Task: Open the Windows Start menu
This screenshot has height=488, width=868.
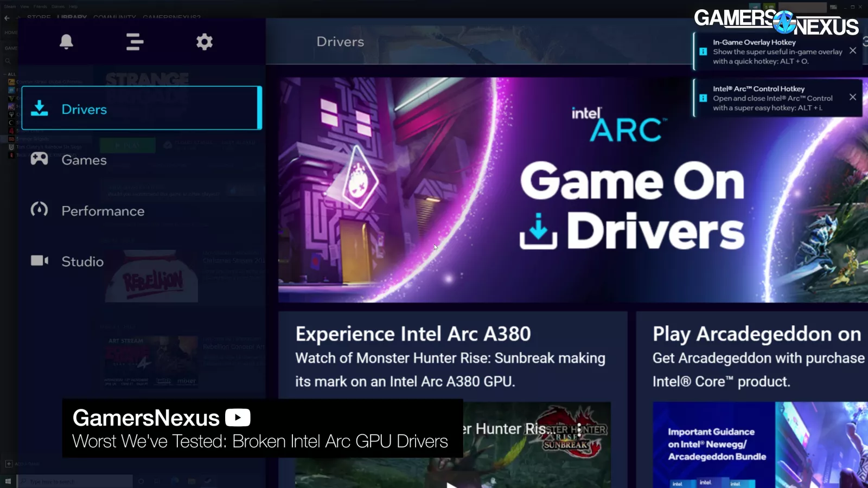Action: [x=8, y=481]
